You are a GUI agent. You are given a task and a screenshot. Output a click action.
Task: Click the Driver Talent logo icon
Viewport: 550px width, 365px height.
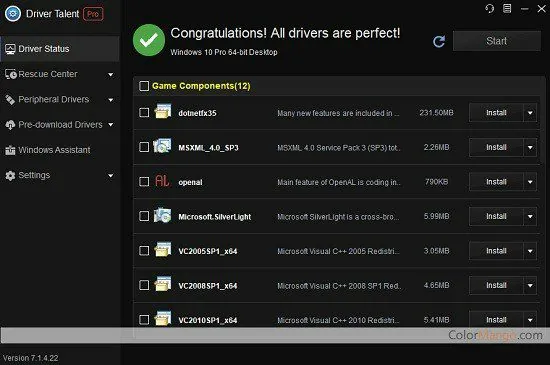(13, 14)
